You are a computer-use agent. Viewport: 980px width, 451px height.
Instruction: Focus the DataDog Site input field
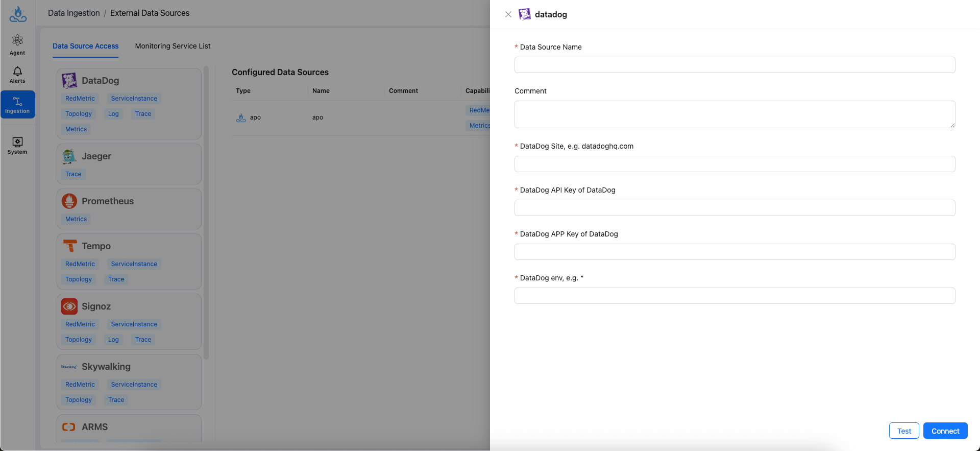coord(734,164)
